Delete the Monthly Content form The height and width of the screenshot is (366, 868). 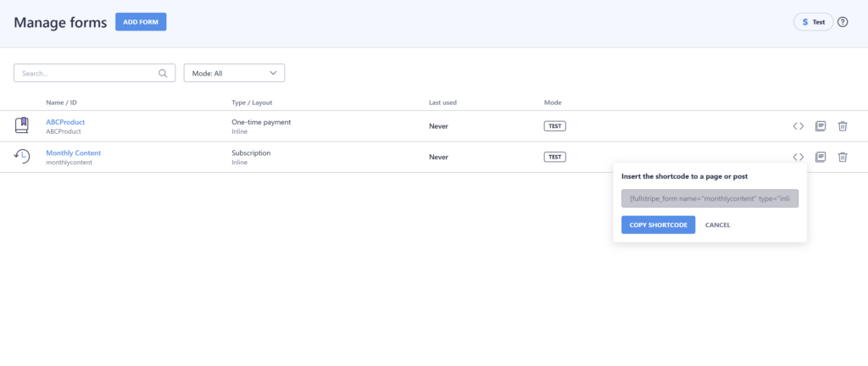coord(843,157)
